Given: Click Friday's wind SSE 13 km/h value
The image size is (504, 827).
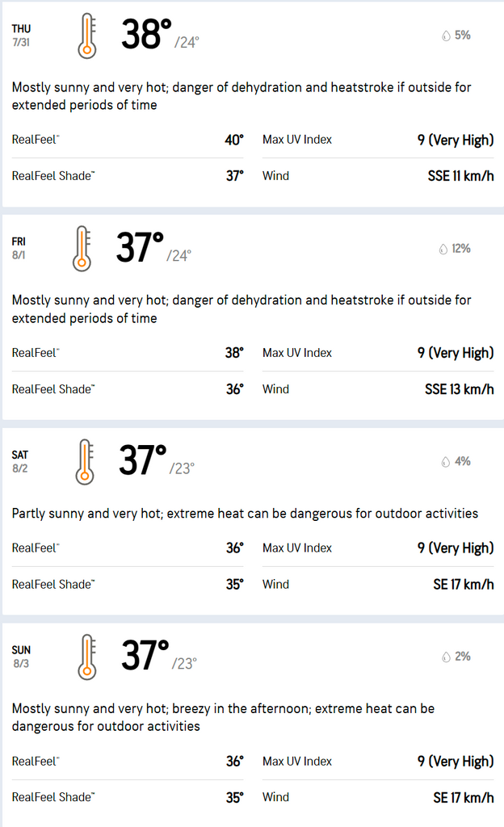Looking at the screenshot, I should (460, 389).
